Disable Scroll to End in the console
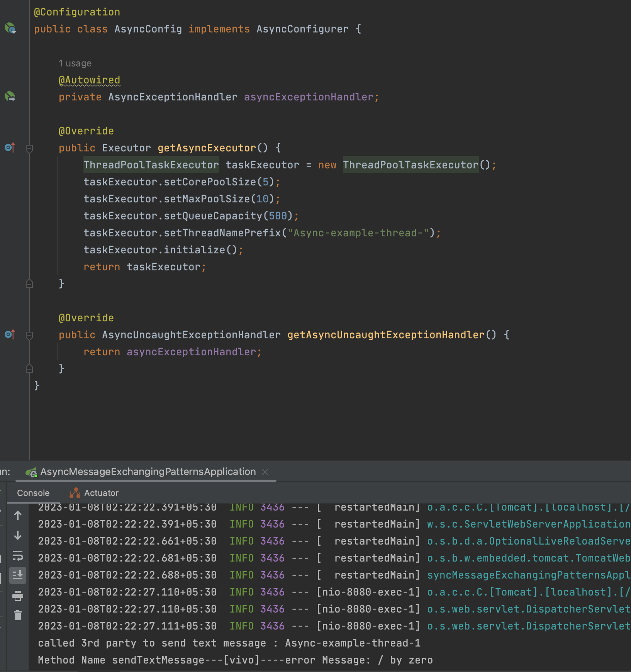The width and height of the screenshot is (631, 672). (x=17, y=575)
